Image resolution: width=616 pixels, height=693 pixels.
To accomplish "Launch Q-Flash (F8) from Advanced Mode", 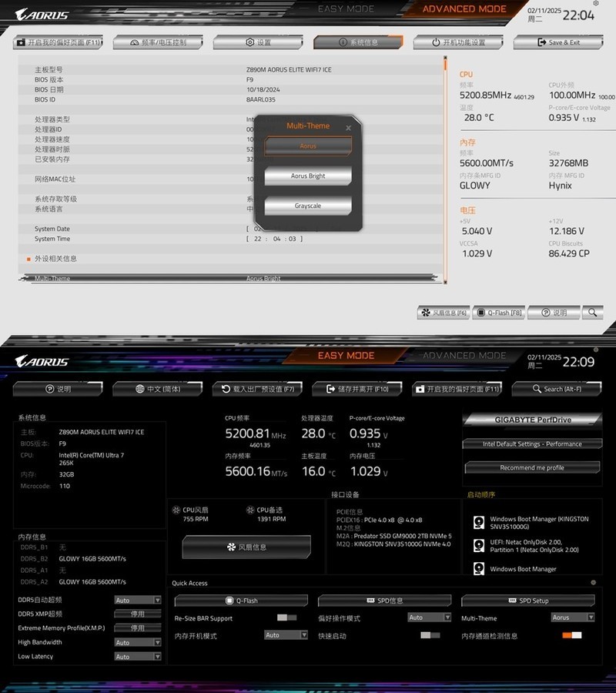I will point(498,313).
